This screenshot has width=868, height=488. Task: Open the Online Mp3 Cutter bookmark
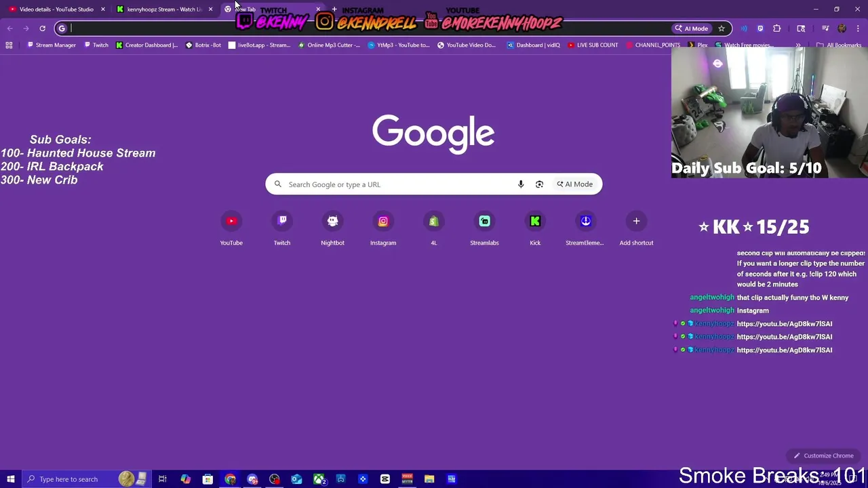coord(329,45)
